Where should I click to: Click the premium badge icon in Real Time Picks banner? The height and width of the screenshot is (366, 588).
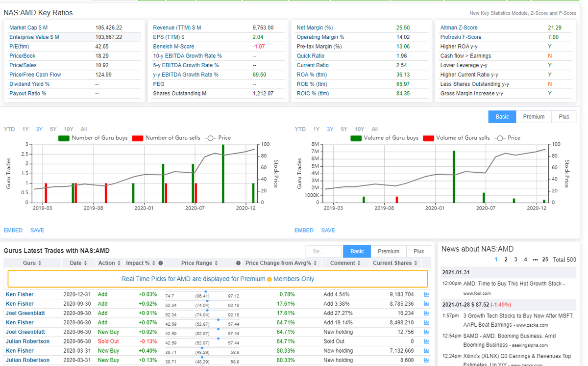(x=269, y=279)
